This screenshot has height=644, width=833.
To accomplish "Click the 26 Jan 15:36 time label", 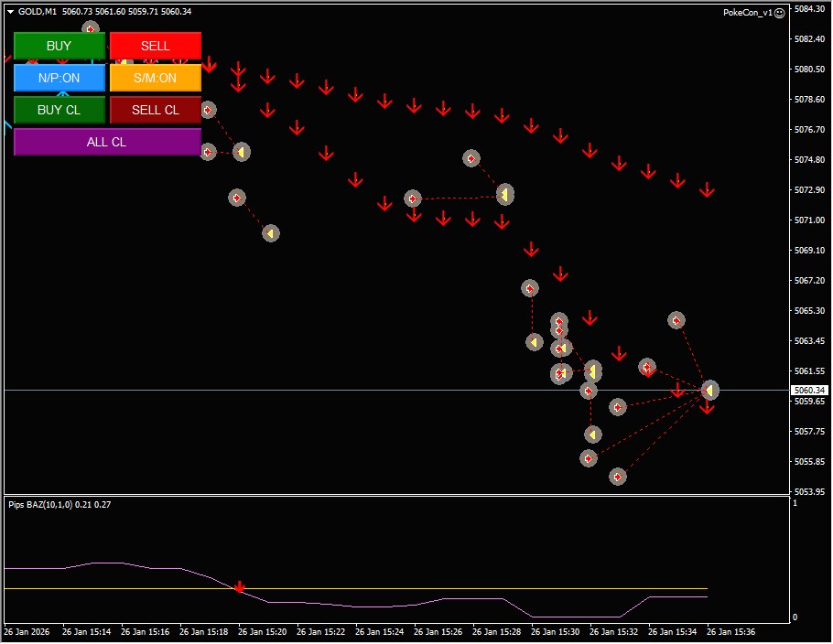I will [731, 632].
